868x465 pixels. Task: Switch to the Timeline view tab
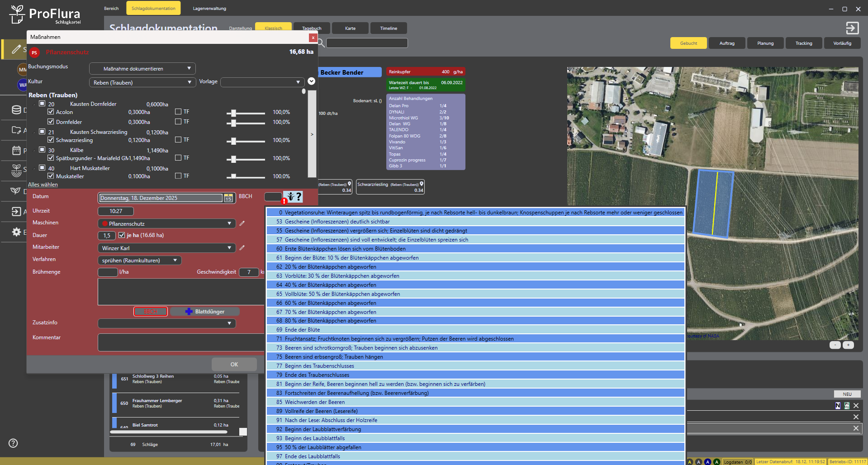(388, 28)
